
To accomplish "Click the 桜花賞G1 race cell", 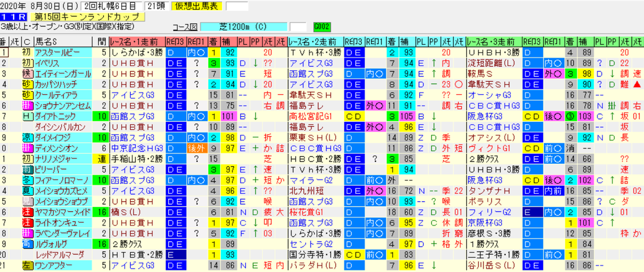I will click(316, 212).
